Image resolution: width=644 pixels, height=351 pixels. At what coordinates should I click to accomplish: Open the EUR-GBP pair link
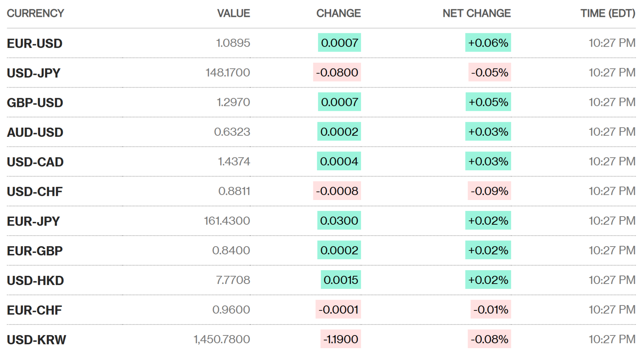click(x=35, y=251)
